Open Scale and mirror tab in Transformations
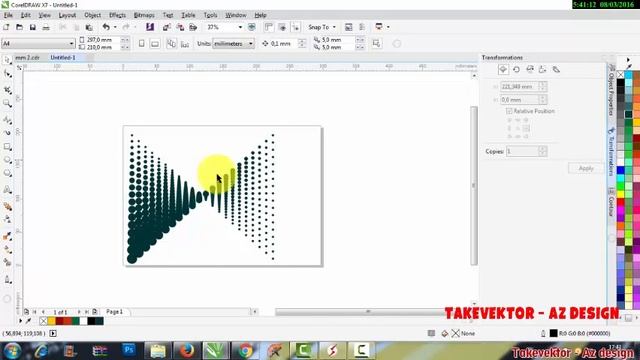This screenshot has height=360, width=640. pyautogui.click(x=530, y=69)
